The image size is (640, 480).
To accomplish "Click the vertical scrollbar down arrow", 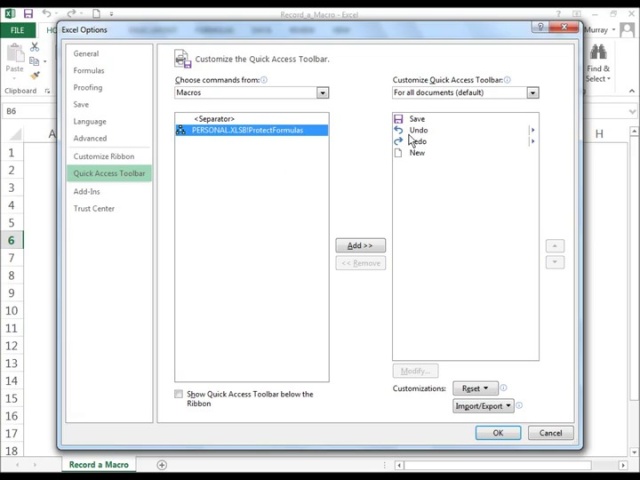I will (634, 452).
